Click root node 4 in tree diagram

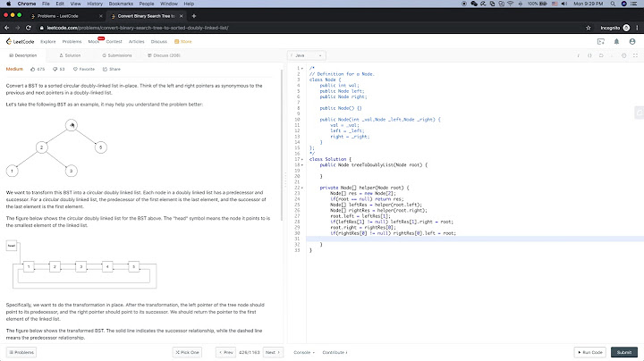pyautogui.click(x=72, y=125)
